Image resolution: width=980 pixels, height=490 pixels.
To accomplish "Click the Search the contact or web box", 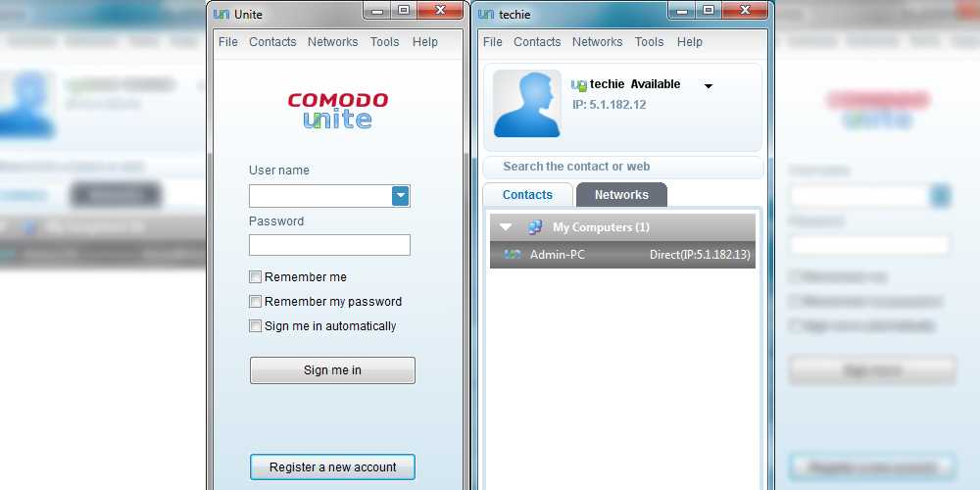I will click(x=623, y=167).
